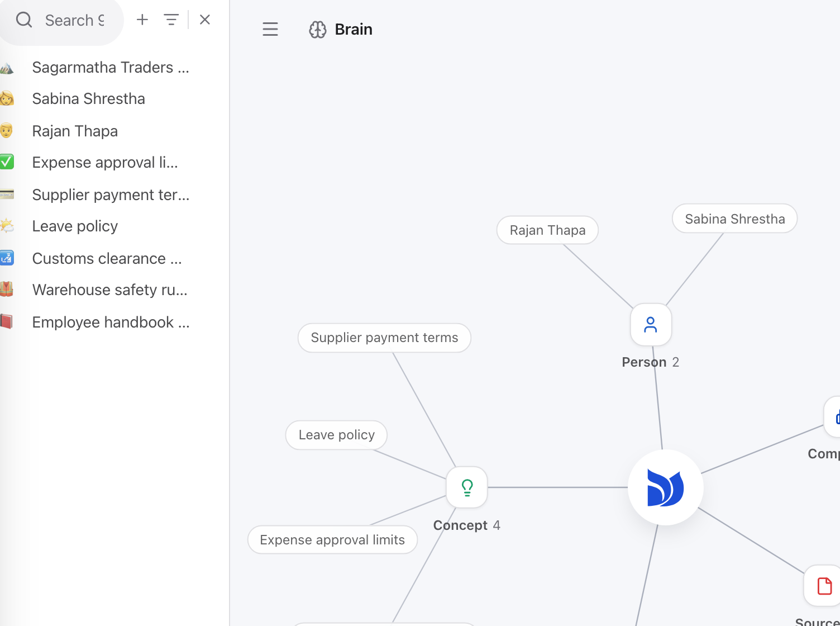840x626 pixels.
Task: Close the sidebar panel with X
Action: click(205, 20)
